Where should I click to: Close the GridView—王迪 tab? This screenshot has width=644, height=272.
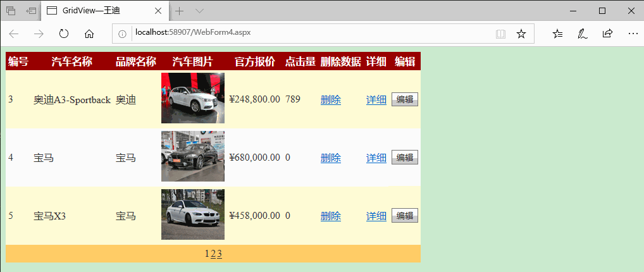[158, 11]
